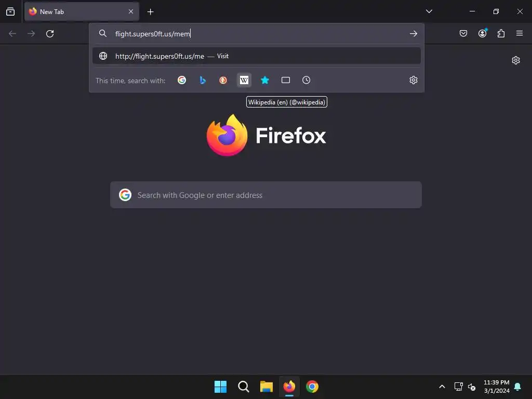Personalize new tab gear icon

(516, 60)
